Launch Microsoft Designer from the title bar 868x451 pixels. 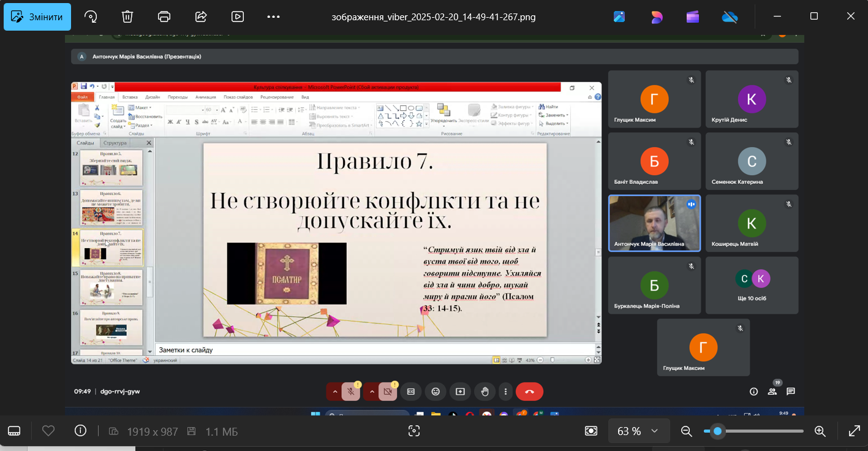(x=656, y=17)
